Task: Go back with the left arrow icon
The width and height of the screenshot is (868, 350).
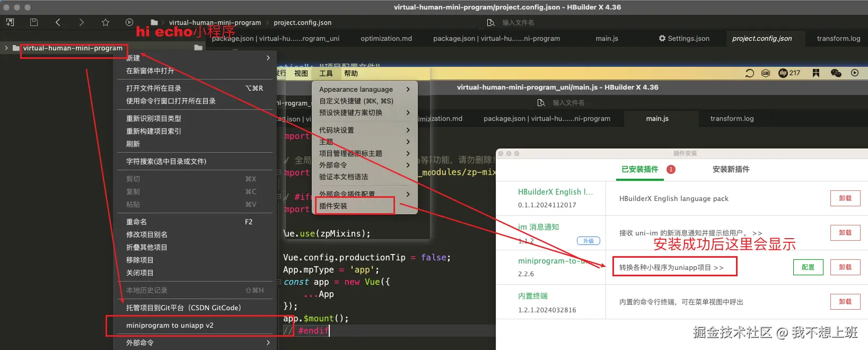Action: point(58,22)
